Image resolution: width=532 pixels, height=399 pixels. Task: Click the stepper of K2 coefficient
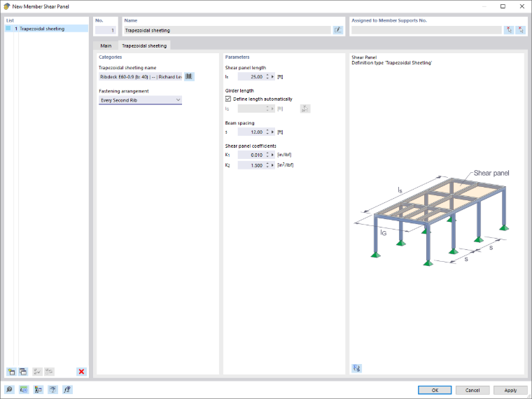tap(267, 165)
